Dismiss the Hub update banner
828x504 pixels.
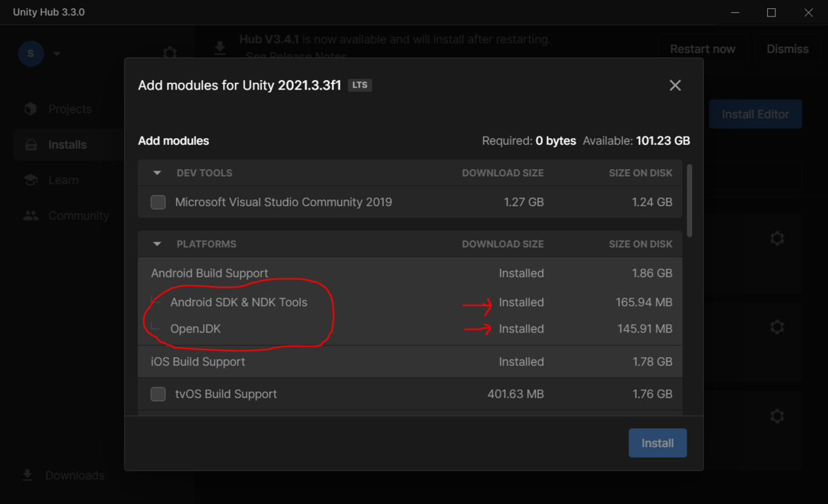point(787,49)
